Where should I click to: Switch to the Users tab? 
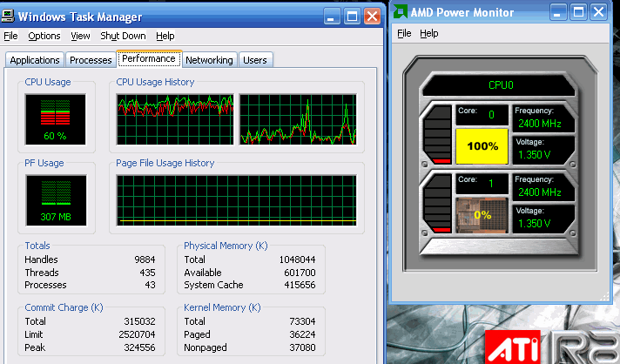[255, 60]
